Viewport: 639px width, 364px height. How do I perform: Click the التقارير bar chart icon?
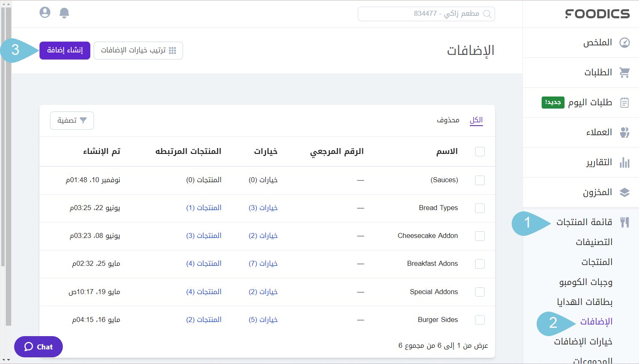tap(624, 162)
